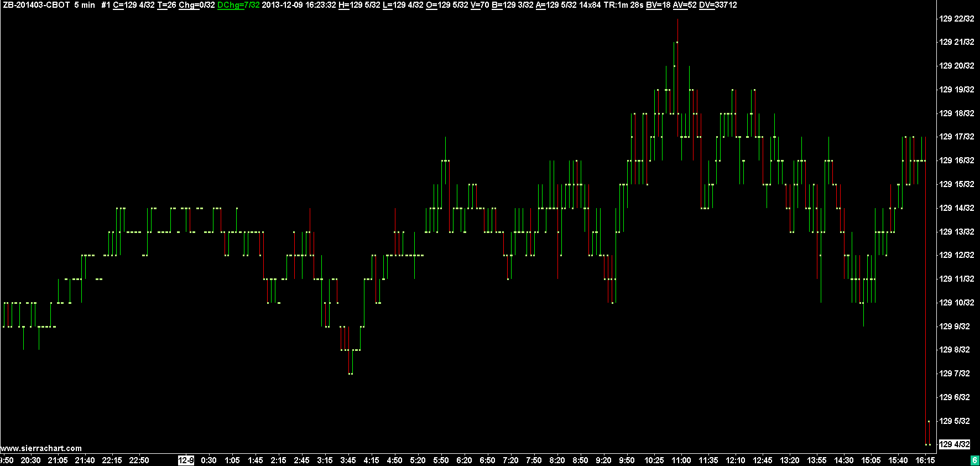Select the 11:00 time axis label
Screen dimensions: 980x466
[681, 460]
